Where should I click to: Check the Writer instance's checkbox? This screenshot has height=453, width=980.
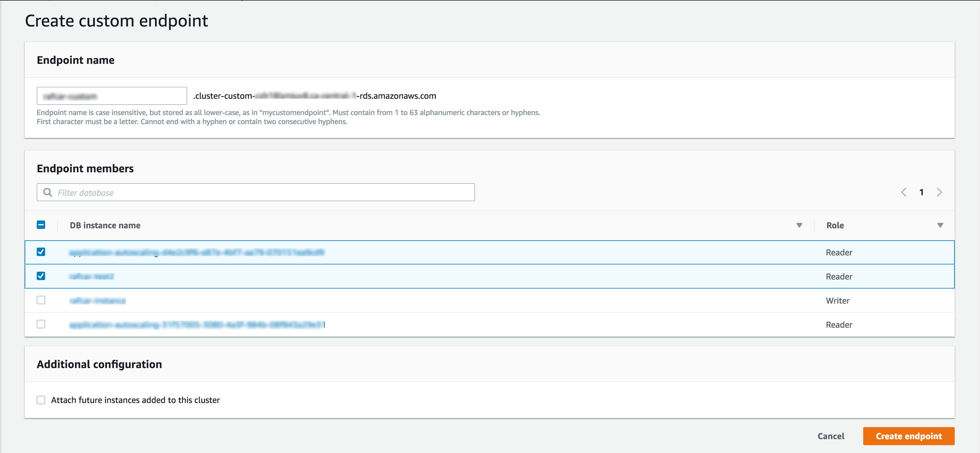[x=41, y=300]
